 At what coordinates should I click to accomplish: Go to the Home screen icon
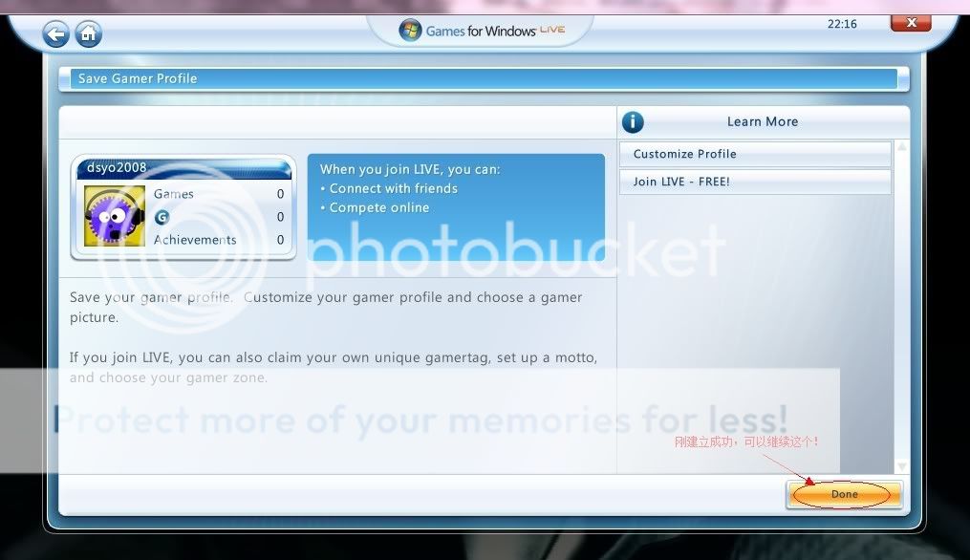[88, 34]
